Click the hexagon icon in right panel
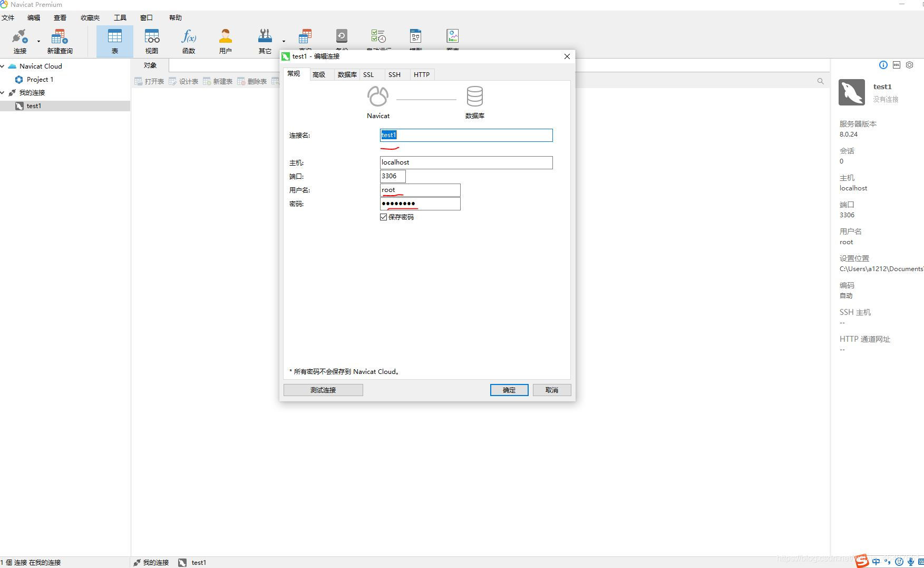924x568 pixels. 910,65
